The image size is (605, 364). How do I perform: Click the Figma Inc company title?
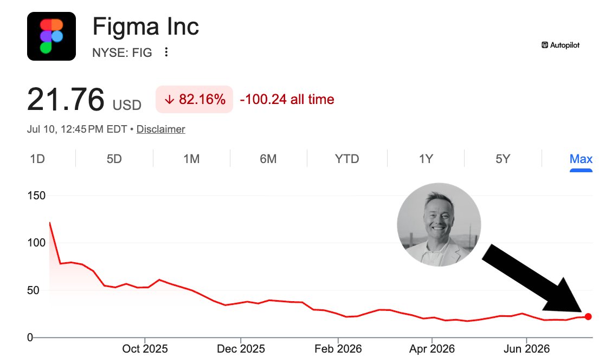[x=145, y=27]
